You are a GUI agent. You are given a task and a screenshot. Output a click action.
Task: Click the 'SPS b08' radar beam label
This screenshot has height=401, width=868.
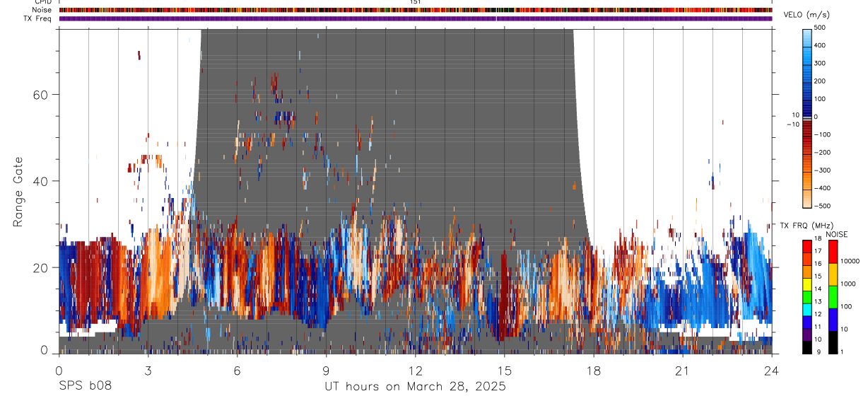coord(84,386)
